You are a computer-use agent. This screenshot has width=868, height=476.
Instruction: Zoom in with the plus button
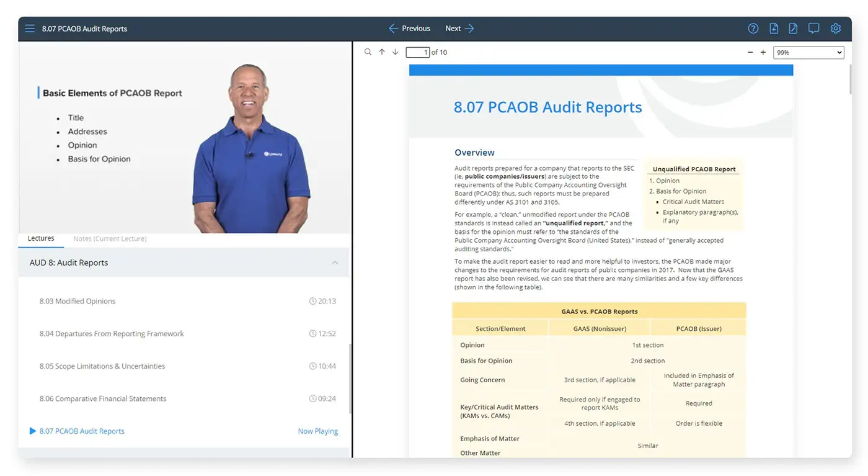point(763,53)
